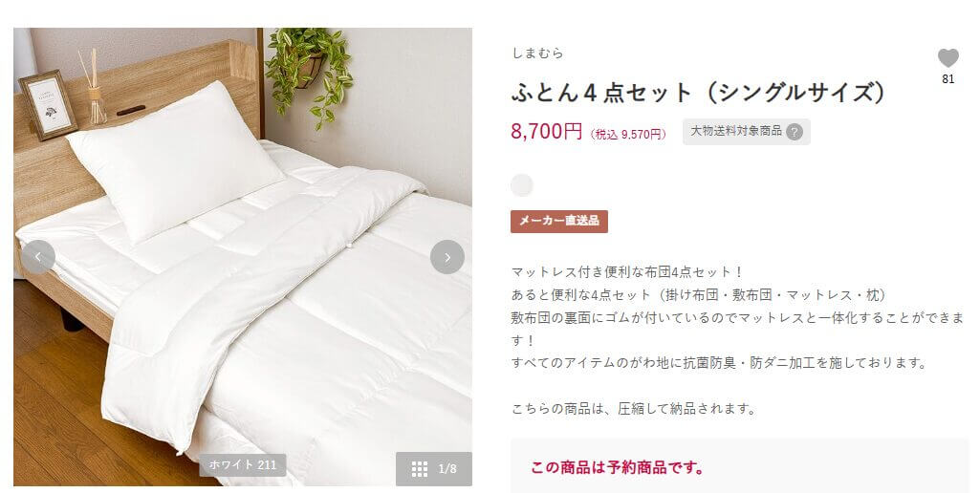Click the 81 favorites count

(x=948, y=79)
